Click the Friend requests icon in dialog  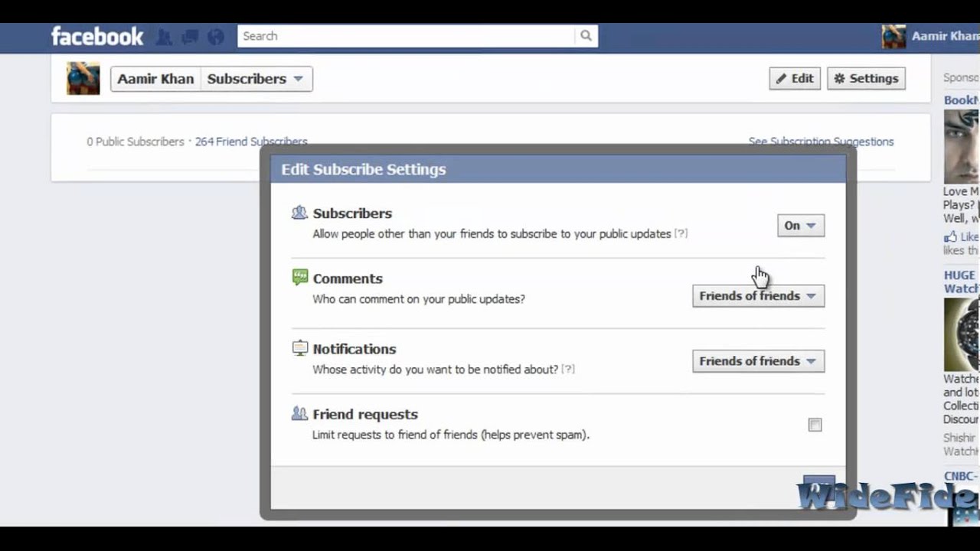click(x=299, y=413)
